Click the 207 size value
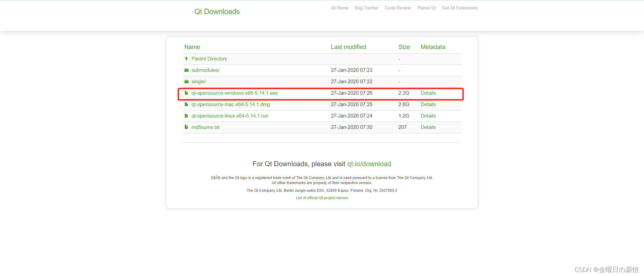 coord(402,127)
